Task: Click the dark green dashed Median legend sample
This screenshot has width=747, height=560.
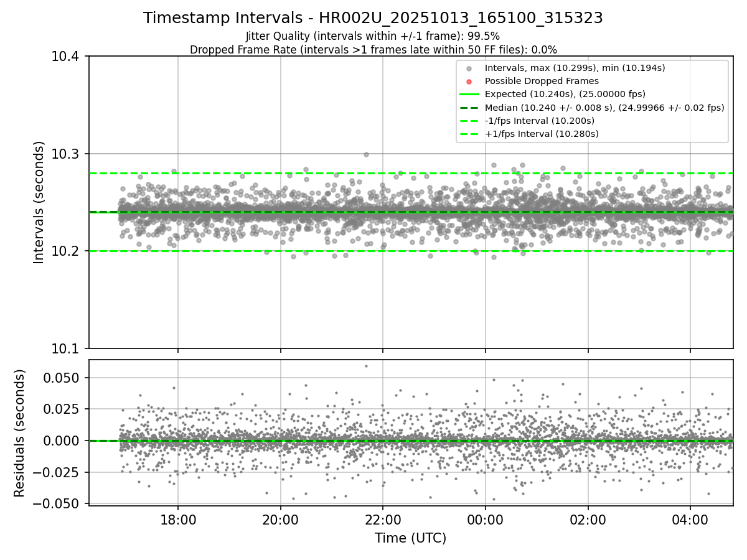Action: 469,108
